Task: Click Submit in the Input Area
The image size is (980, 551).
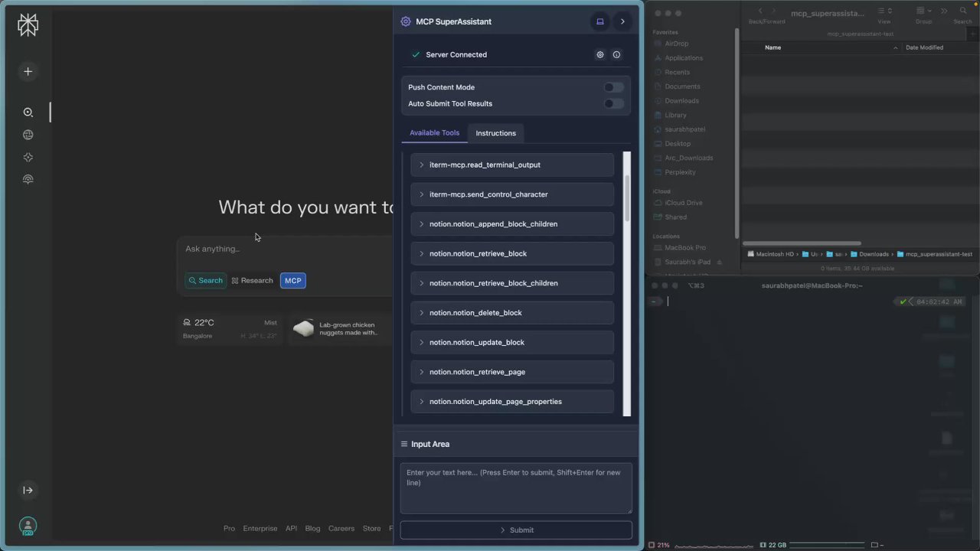Action: (516, 530)
